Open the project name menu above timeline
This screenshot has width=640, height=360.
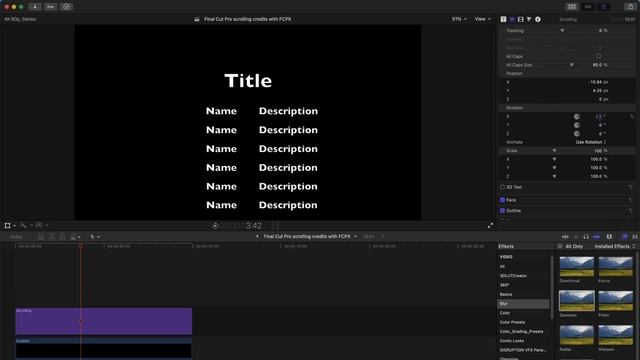(310, 236)
